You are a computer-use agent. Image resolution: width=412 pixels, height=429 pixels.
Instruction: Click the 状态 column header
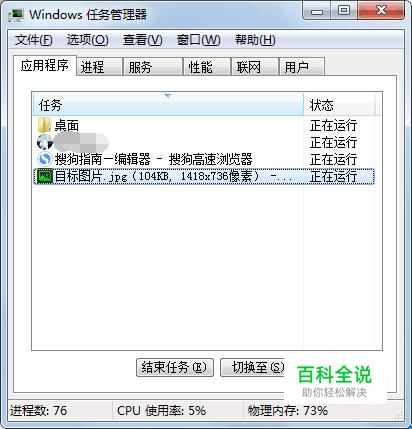pyautogui.click(x=339, y=105)
